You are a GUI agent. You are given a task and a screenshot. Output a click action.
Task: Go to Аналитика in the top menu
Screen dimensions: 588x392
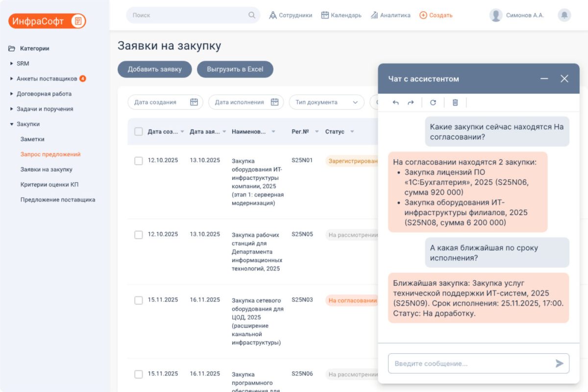click(391, 15)
